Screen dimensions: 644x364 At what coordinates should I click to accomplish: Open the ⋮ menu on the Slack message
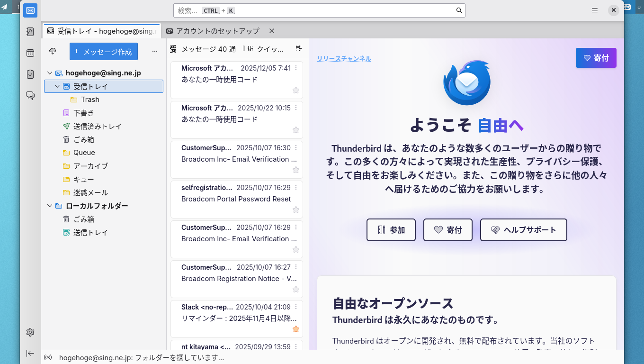(x=296, y=307)
